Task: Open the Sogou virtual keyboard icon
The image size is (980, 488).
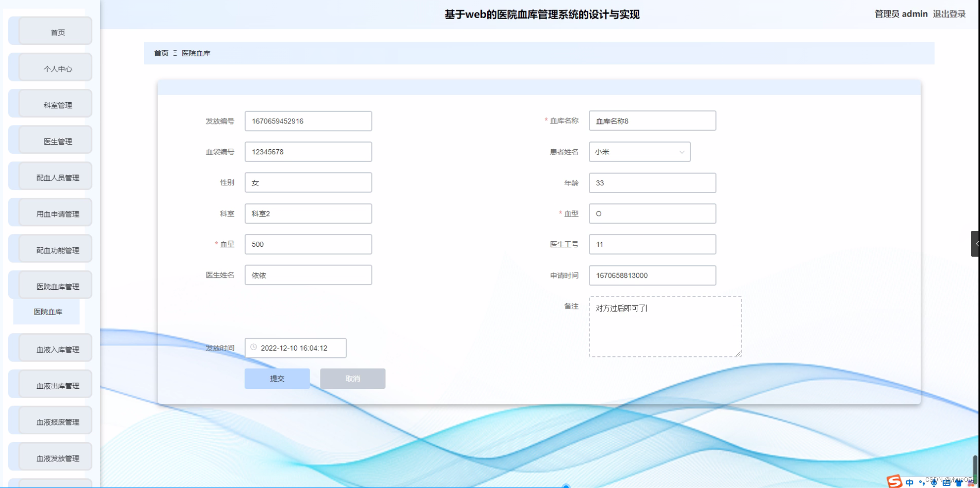Action: [x=947, y=483]
